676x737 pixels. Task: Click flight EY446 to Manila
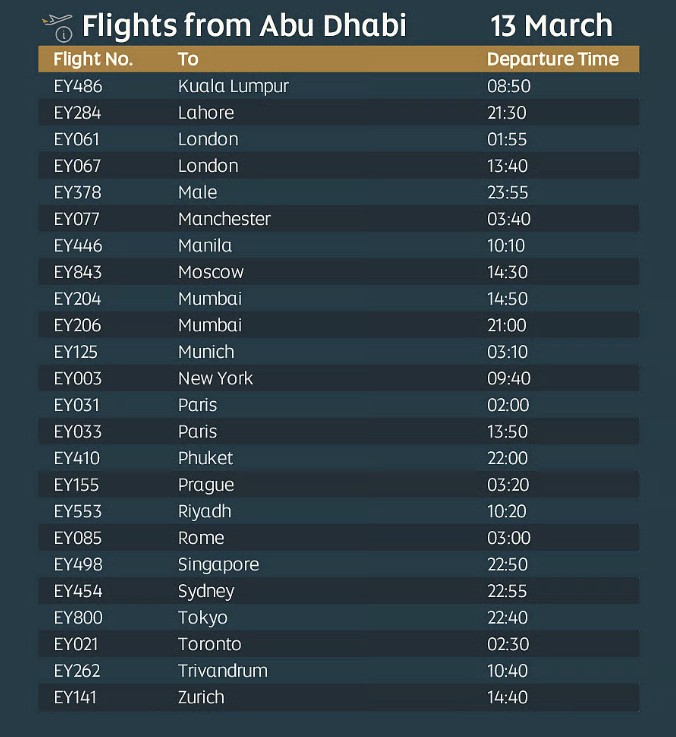338,245
